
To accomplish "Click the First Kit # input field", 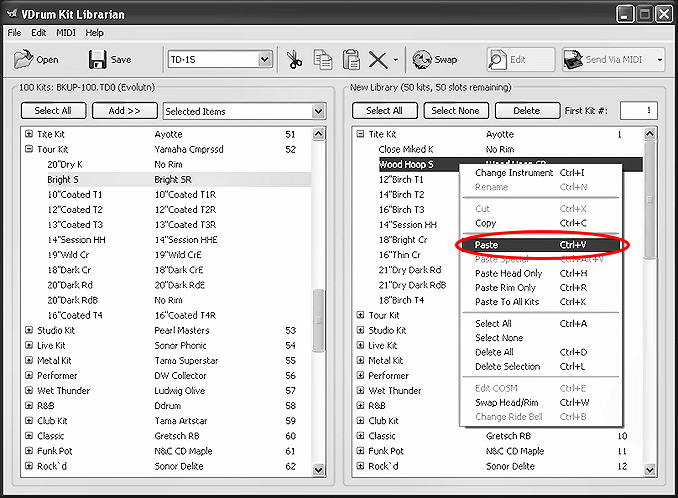I will pyautogui.click(x=638, y=111).
